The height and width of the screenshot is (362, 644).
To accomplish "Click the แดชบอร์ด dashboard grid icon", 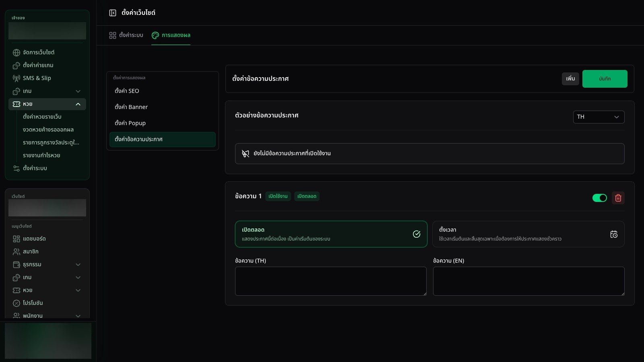I will 17,239.
